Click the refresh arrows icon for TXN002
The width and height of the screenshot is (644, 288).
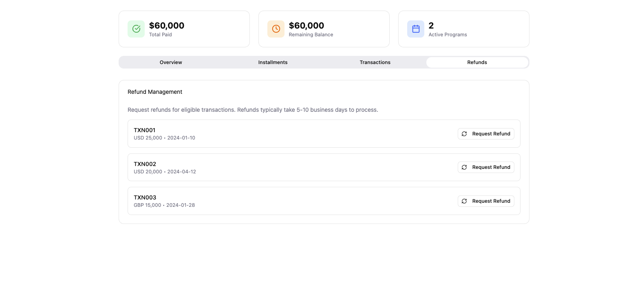click(x=464, y=167)
